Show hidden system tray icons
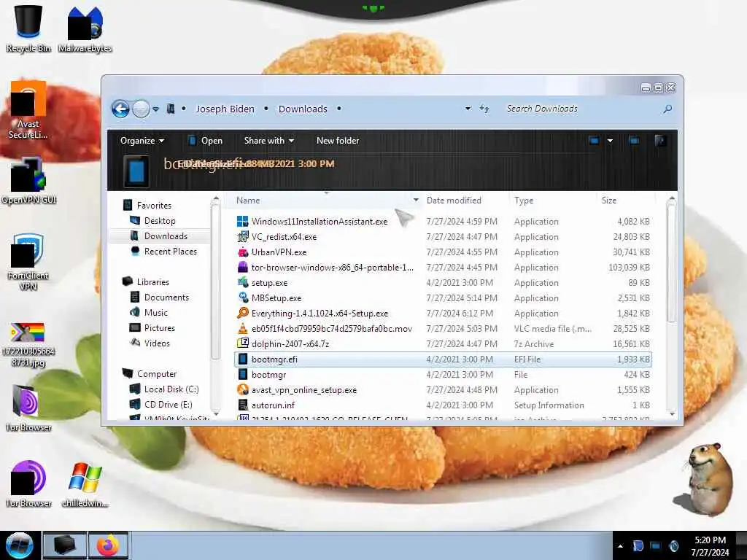Image resolution: width=747 pixels, height=560 pixels. (x=620, y=546)
